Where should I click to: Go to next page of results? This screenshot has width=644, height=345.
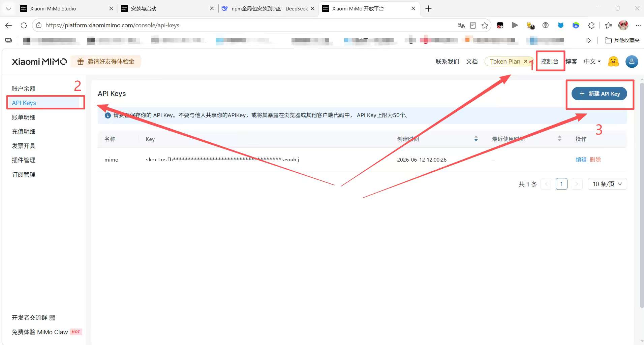tap(577, 184)
